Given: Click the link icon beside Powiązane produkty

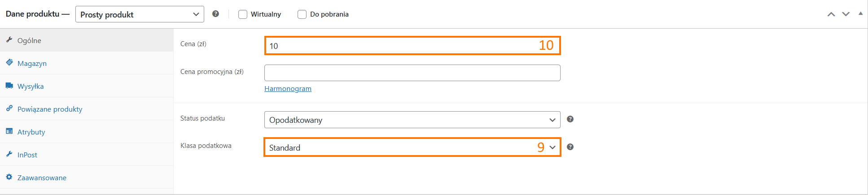Looking at the screenshot, I should (x=9, y=108).
